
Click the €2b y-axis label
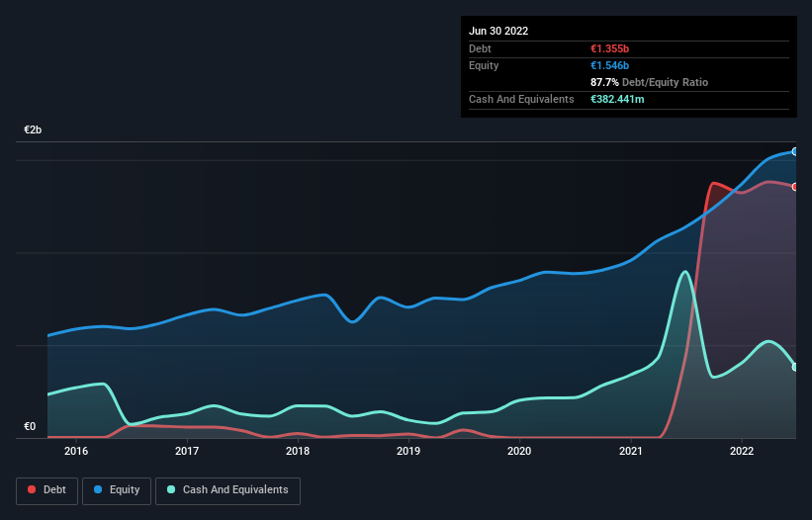point(34,130)
